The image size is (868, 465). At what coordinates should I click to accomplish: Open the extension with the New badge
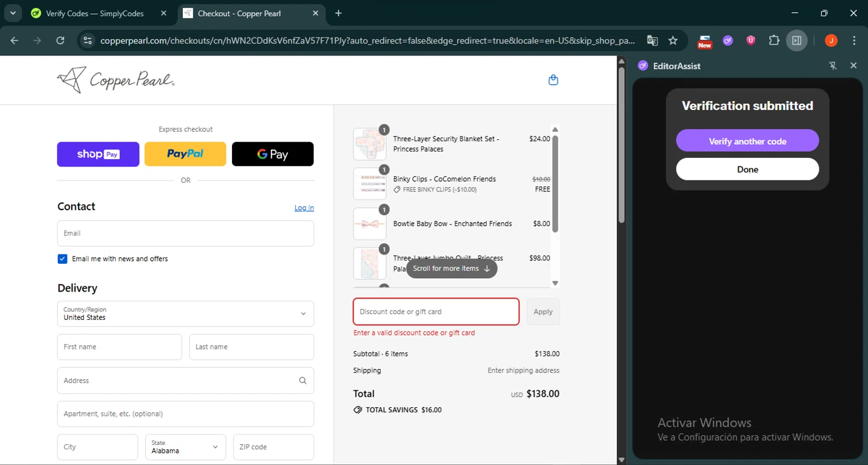coord(705,40)
